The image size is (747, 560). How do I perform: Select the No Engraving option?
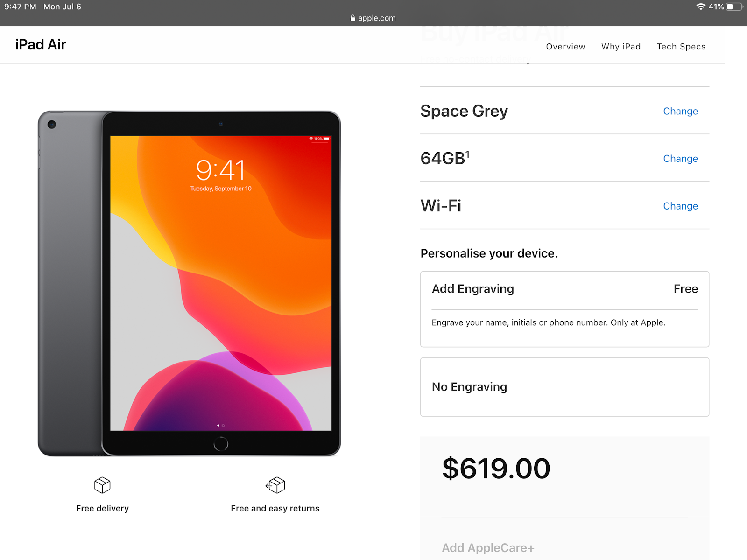tap(564, 387)
